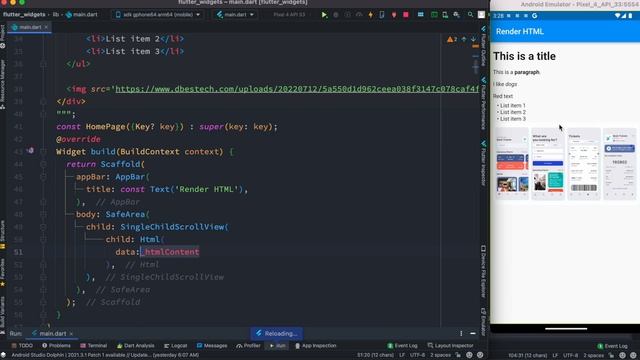Open main.dart run configuration dropdown

[x=236, y=15]
